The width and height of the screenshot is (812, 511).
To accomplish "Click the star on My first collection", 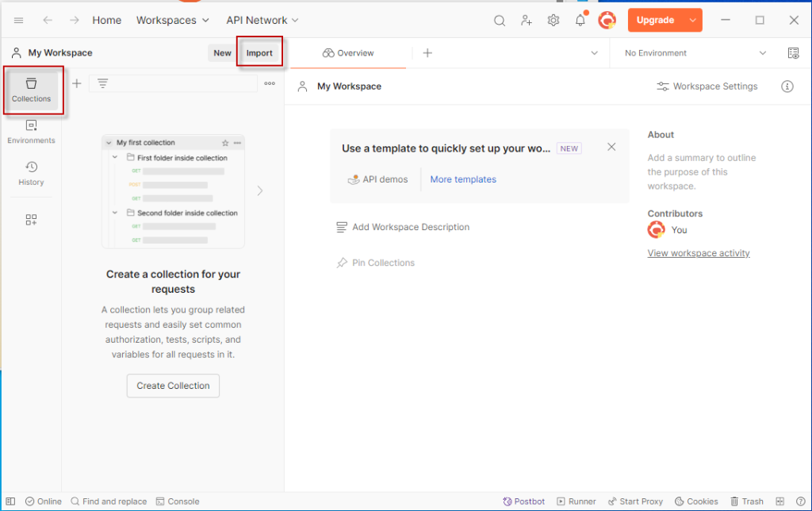I will (x=225, y=143).
